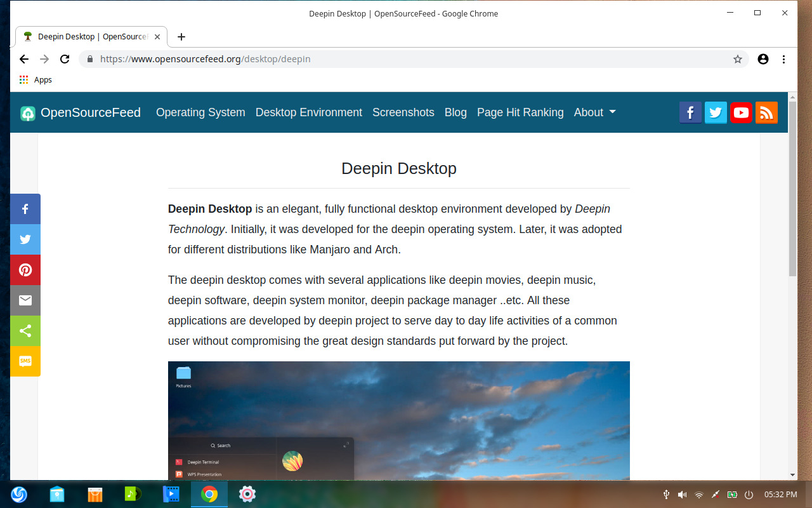Image resolution: width=812 pixels, height=508 pixels.
Task: Click the SMS share button in the sidebar
Action: pyautogui.click(x=25, y=361)
